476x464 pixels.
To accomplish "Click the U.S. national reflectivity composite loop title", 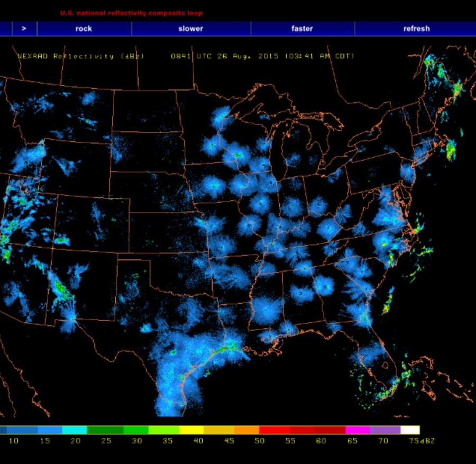I will 131,13.
